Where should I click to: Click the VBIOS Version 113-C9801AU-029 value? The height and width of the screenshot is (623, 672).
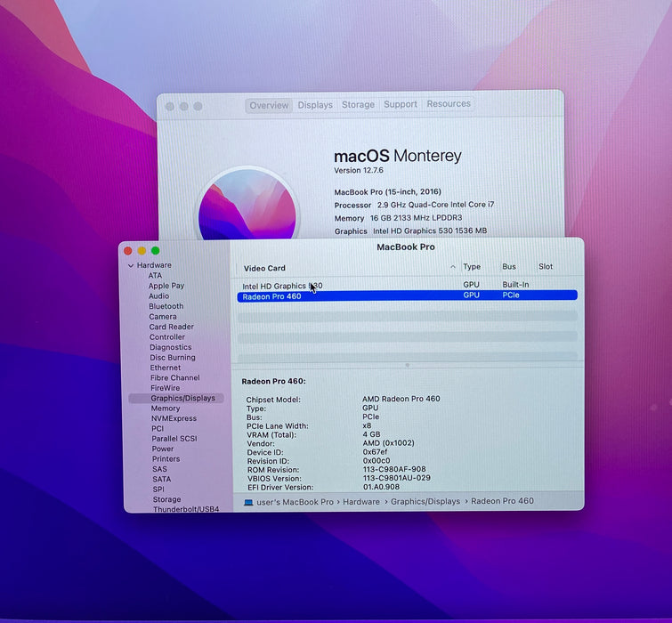click(x=397, y=478)
